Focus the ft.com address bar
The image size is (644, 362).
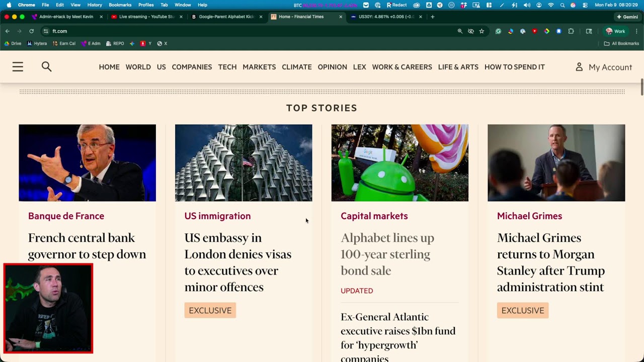[252, 31]
